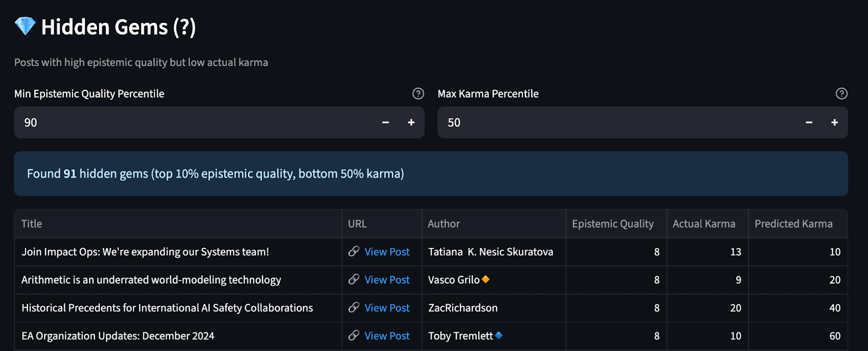This screenshot has height=351, width=868.
Task: Open View Post link for EA Organization Updates
Action: pos(387,336)
